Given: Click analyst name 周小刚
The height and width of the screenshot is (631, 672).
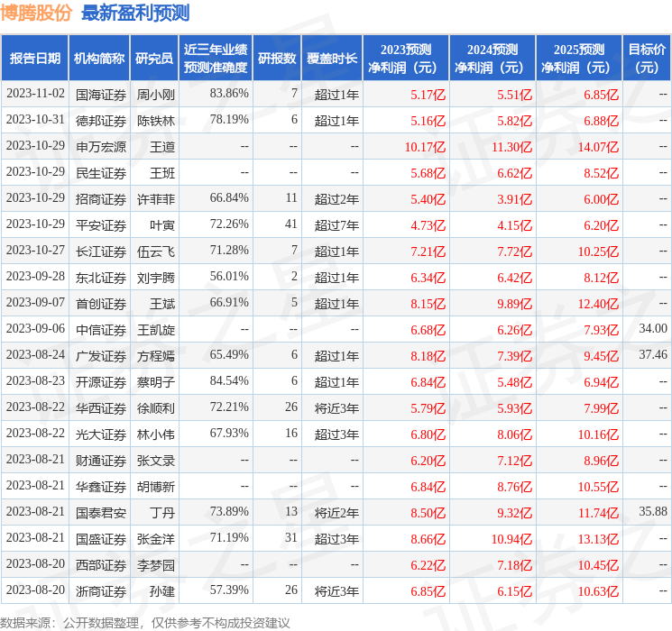Looking at the screenshot, I should [x=155, y=95].
